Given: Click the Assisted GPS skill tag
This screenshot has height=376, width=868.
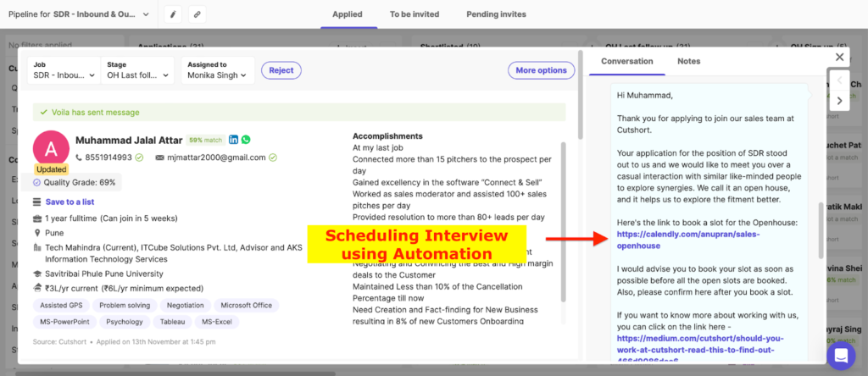Looking at the screenshot, I should 61,305.
